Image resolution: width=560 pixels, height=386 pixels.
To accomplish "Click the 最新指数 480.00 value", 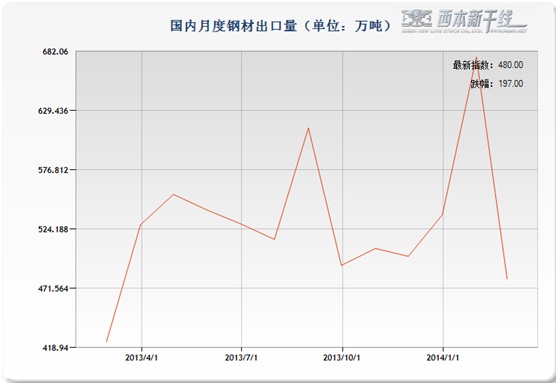I will click(x=511, y=65).
